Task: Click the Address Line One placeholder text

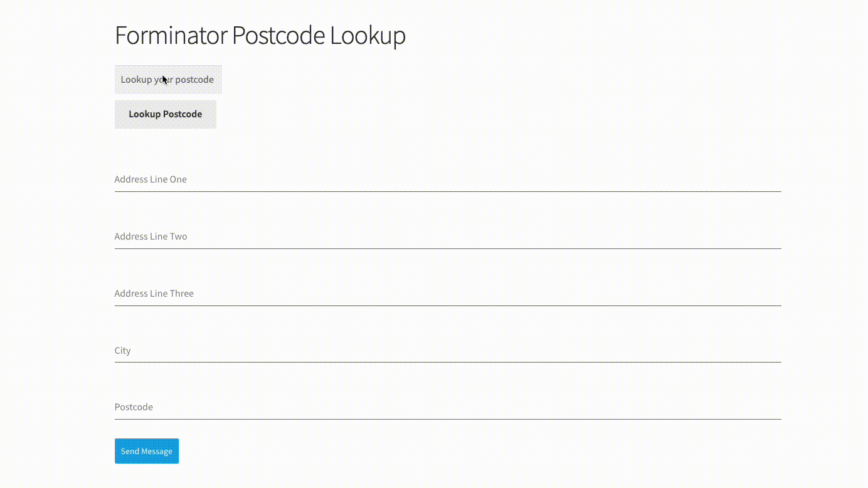Action: (151, 179)
